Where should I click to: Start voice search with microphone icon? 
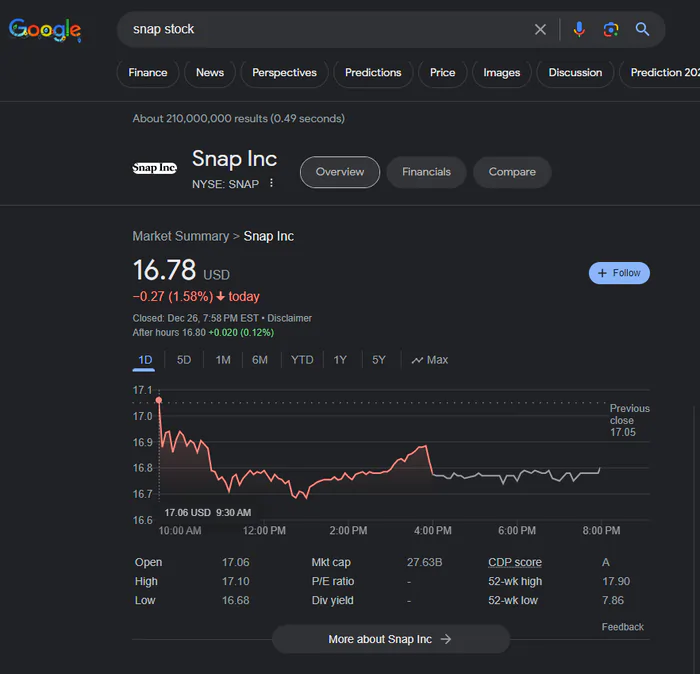[579, 29]
